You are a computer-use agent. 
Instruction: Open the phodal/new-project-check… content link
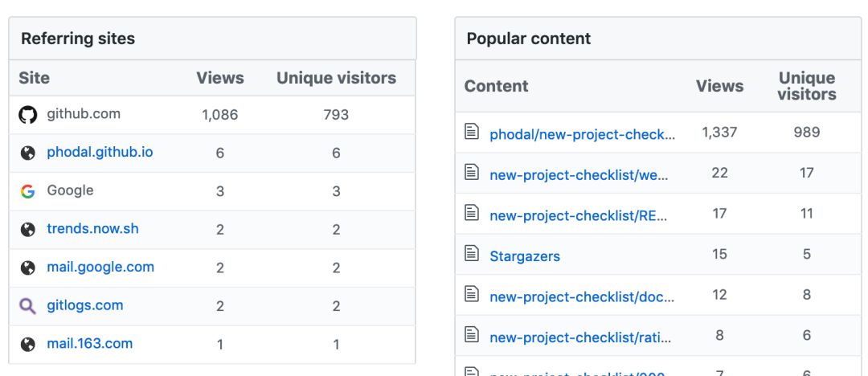point(582,134)
